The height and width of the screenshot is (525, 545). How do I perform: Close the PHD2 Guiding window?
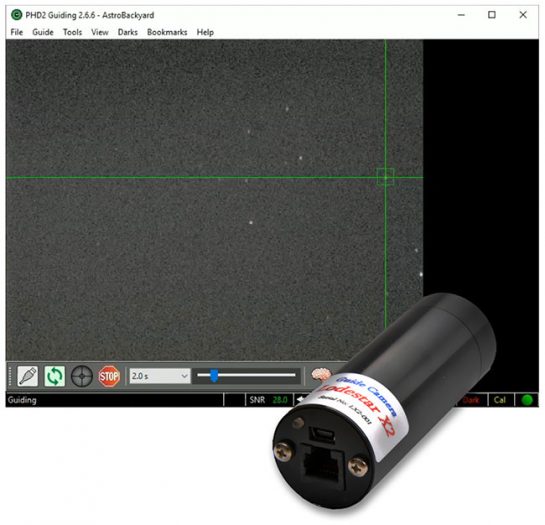click(x=523, y=15)
